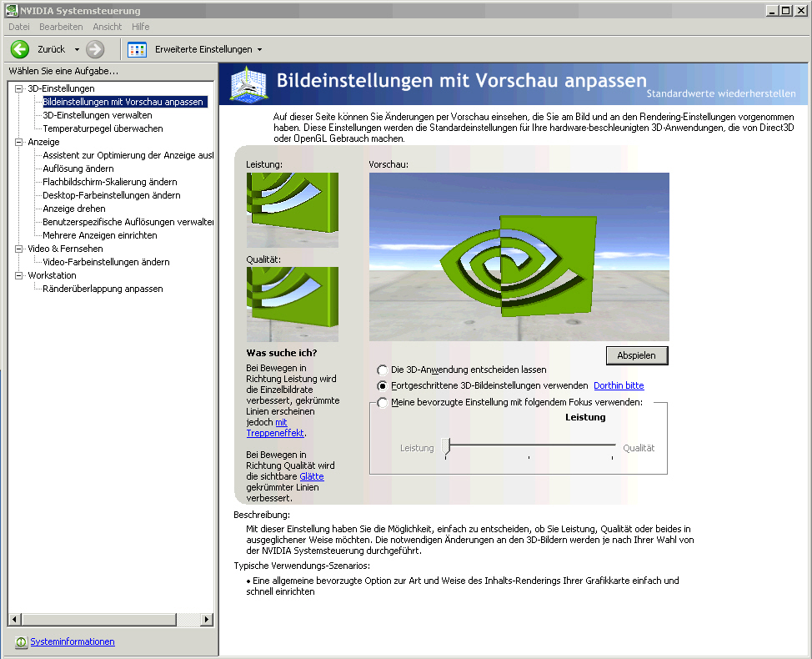Click the green Zurück back arrow icon
The width and height of the screenshot is (812, 659).
[20, 49]
